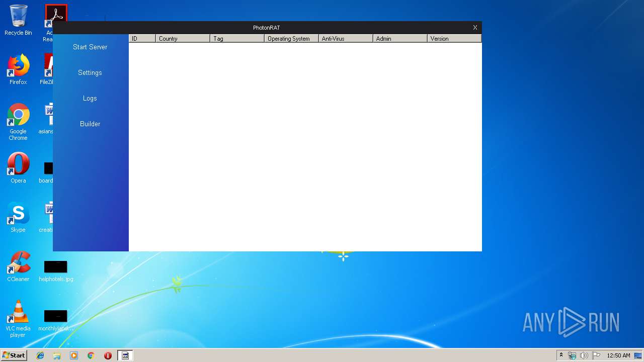Open the Settings section
The width and height of the screenshot is (644, 362).
pyautogui.click(x=90, y=72)
